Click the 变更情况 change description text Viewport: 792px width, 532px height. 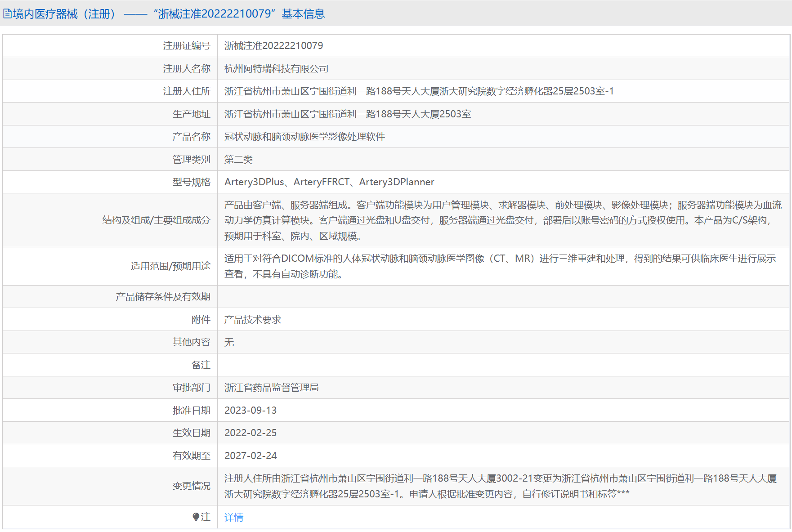(x=500, y=486)
